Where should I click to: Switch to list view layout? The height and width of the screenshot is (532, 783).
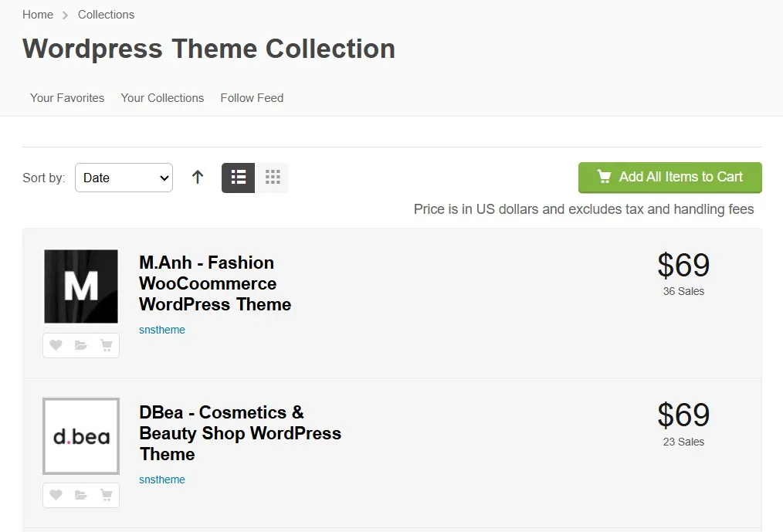point(238,178)
